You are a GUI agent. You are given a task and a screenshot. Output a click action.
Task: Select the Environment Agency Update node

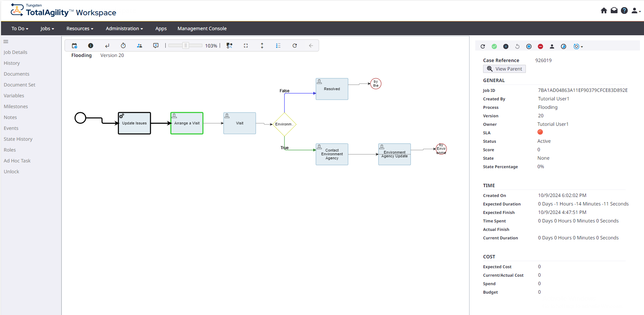394,154
